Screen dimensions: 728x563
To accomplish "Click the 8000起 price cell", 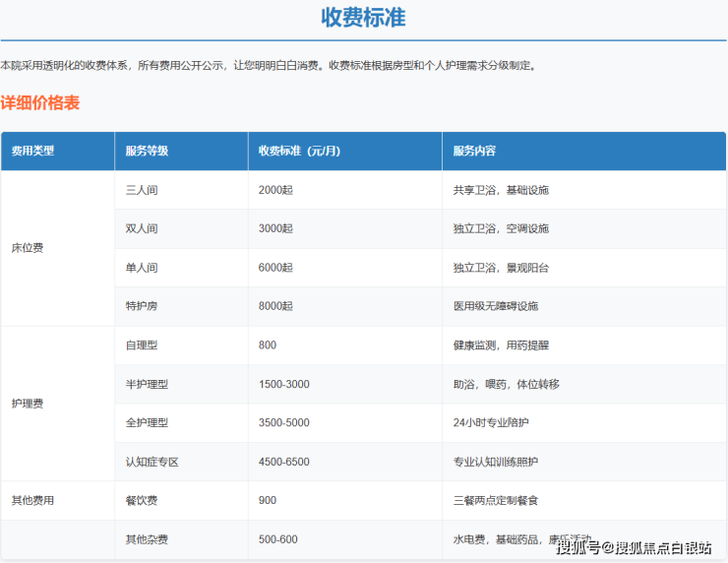I will coord(275,306).
